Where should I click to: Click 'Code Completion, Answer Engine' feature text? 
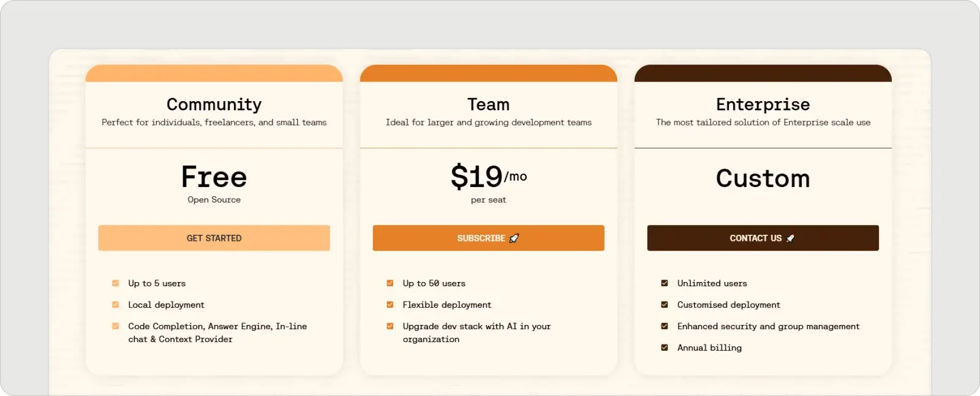217,333
